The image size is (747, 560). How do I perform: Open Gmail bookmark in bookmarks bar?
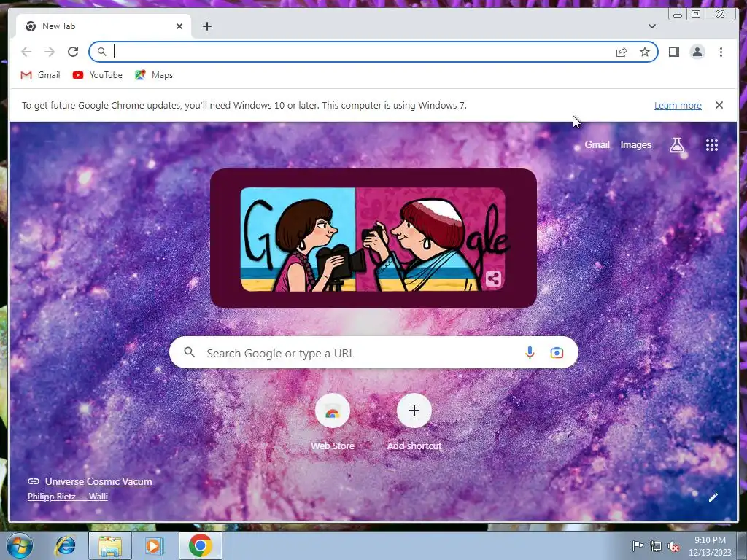pos(41,75)
